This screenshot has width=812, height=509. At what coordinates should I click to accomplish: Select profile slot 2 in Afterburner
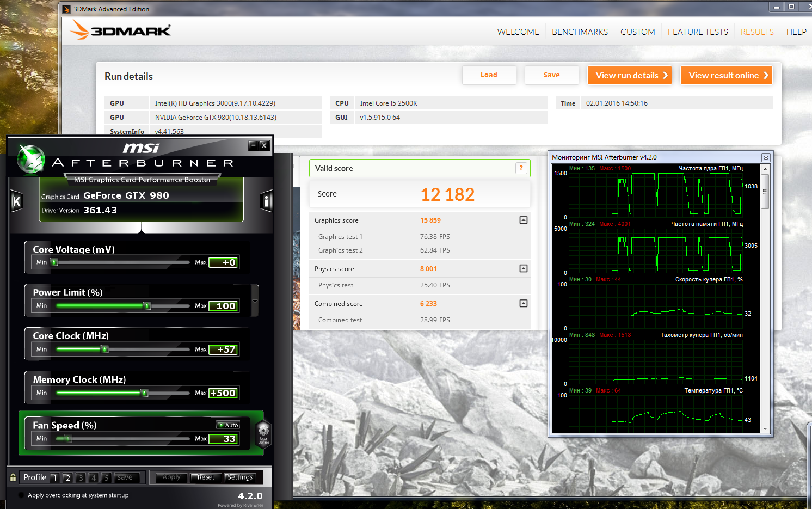(x=67, y=478)
